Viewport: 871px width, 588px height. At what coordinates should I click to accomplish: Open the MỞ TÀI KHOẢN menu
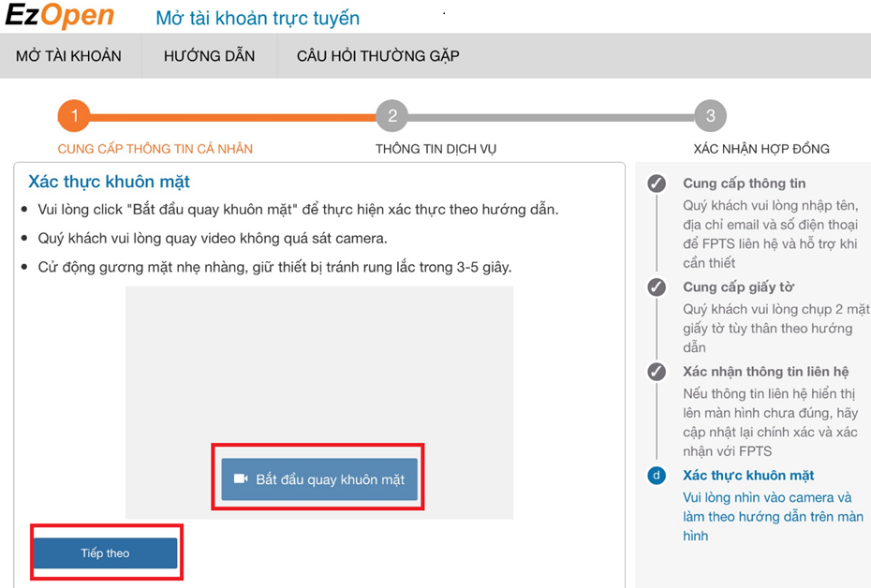68,56
